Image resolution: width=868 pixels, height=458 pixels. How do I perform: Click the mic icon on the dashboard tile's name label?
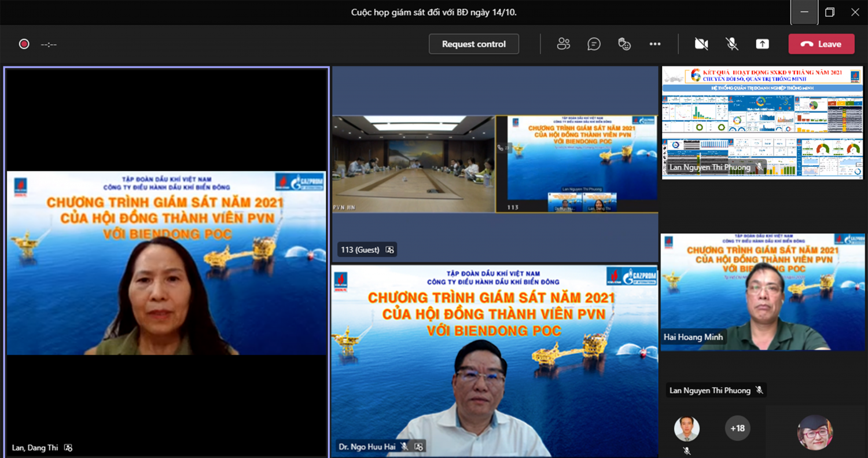(759, 167)
